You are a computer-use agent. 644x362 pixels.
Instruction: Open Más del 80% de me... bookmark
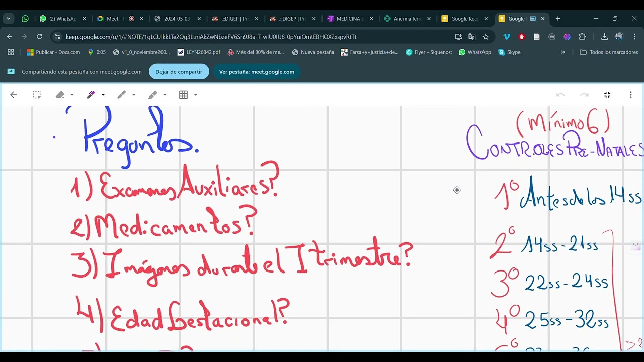pyautogui.click(x=256, y=52)
